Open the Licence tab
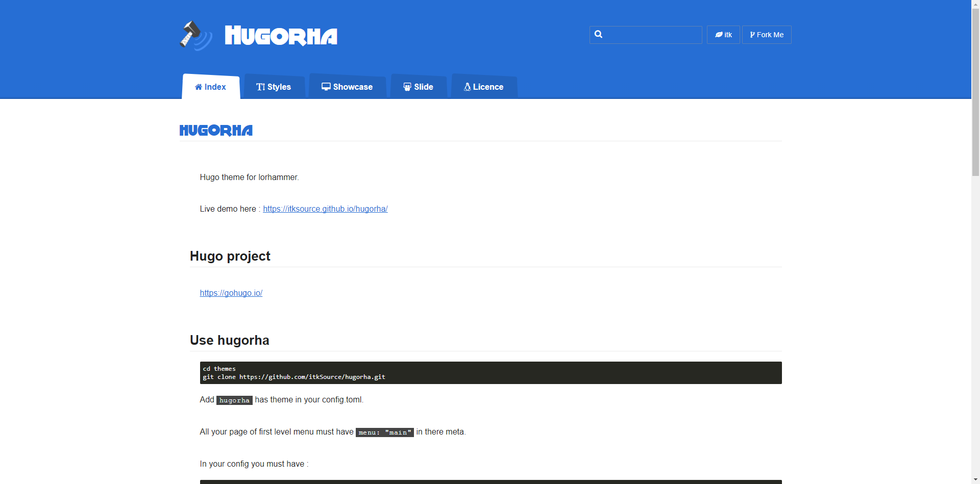 tap(484, 87)
